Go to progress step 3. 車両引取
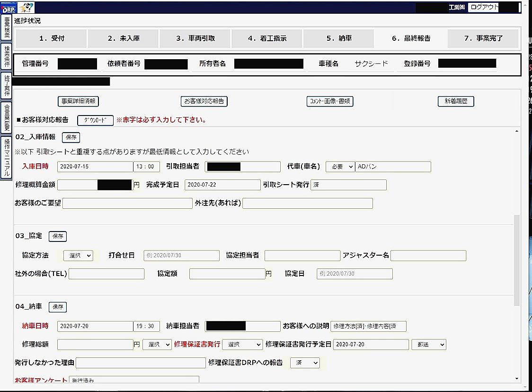The height and width of the screenshot is (392, 532). [195, 39]
